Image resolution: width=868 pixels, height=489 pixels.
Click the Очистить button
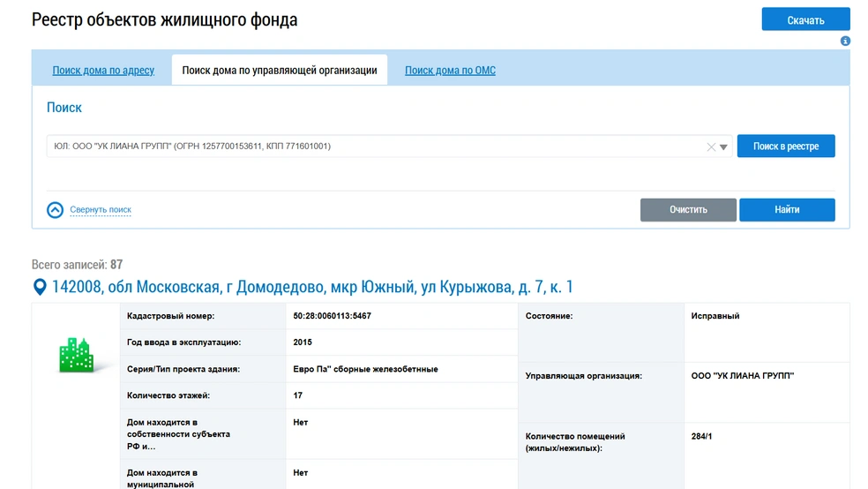click(688, 210)
